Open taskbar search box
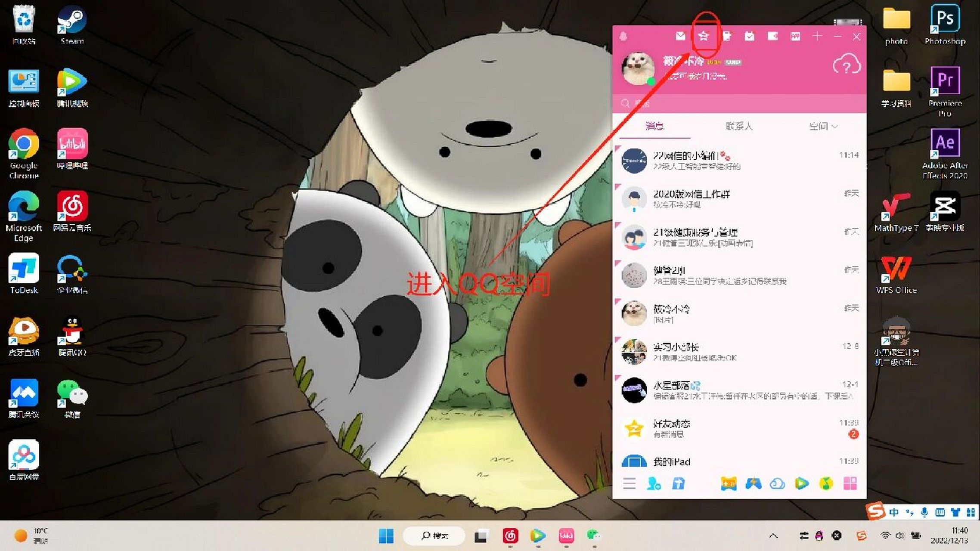The width and height of the screenshot is (980, 551). point(434,536)
